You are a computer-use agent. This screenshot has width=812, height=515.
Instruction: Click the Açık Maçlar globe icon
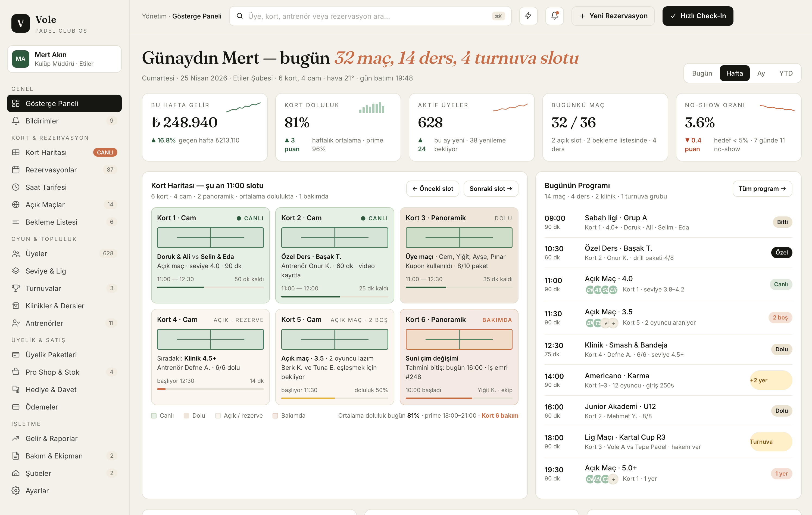[x=16, y=204]
